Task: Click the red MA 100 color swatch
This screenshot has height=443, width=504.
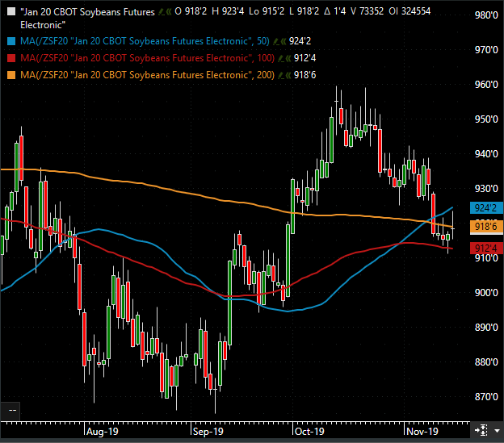Action: point(11,58)
